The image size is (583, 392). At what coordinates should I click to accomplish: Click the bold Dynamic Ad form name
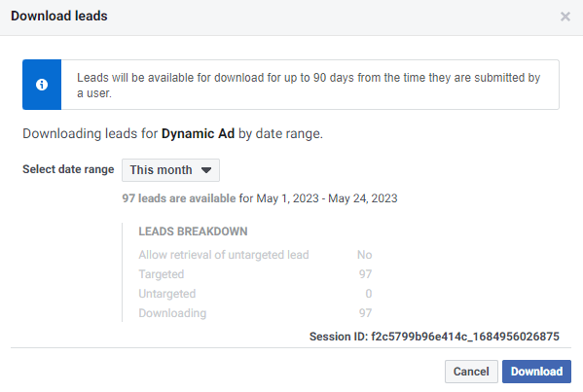[198, 134]
